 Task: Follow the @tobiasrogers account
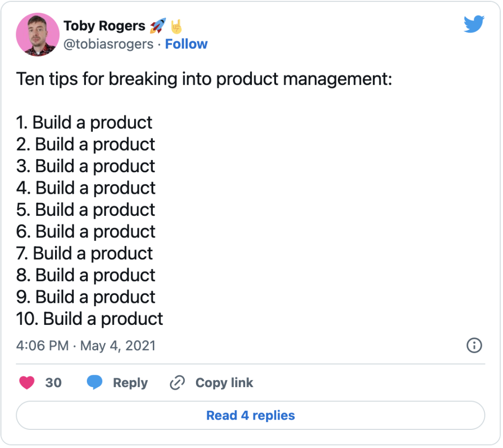(186, 44)
